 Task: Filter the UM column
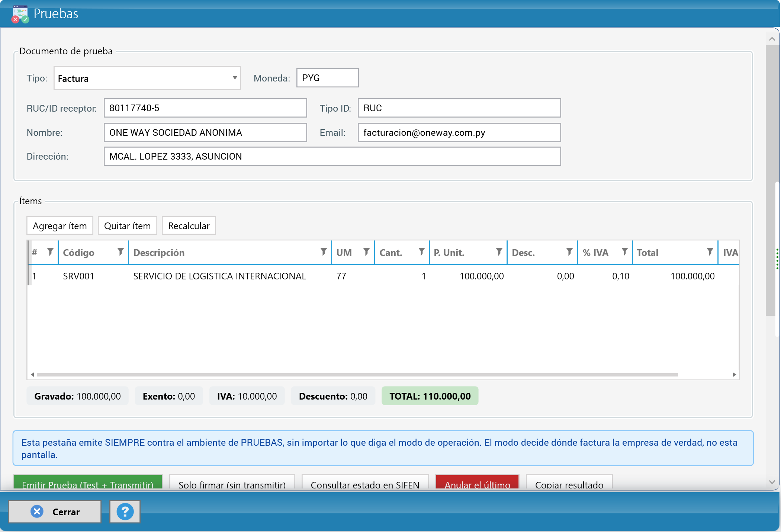(x=366, y=252)
